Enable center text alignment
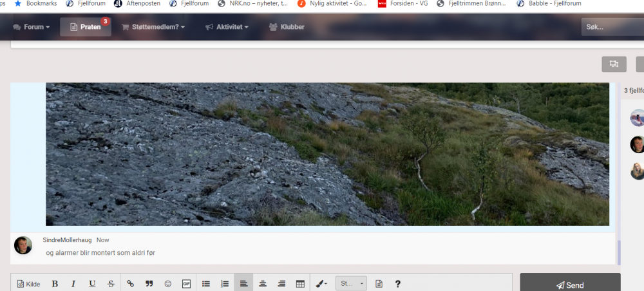 (263, 283)
